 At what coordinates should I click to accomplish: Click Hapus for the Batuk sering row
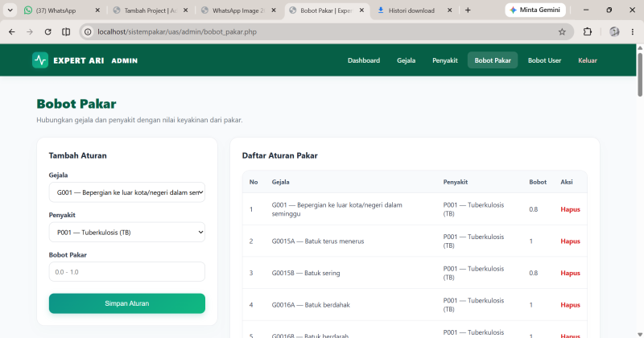570,273
